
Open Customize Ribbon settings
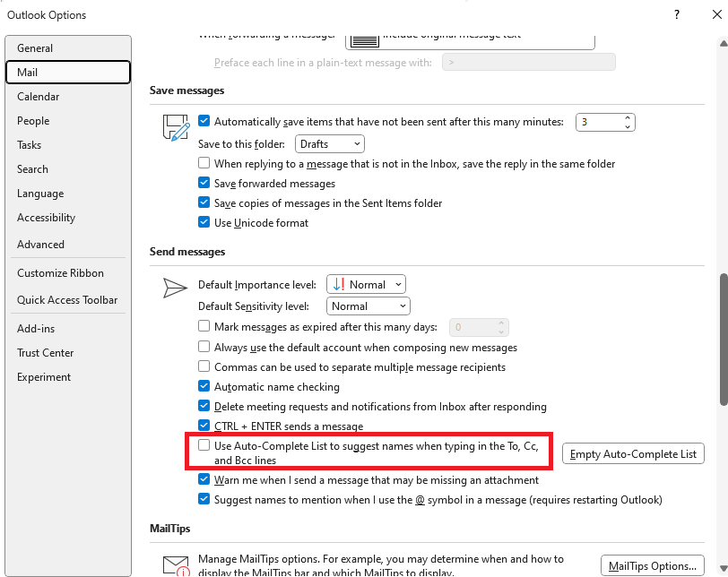(x=68, y=272)
